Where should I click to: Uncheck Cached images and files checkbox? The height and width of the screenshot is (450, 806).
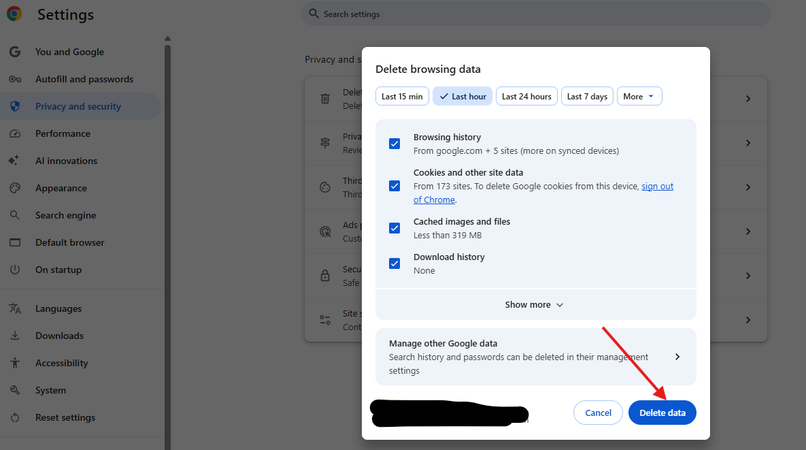[x=394, y=228]
